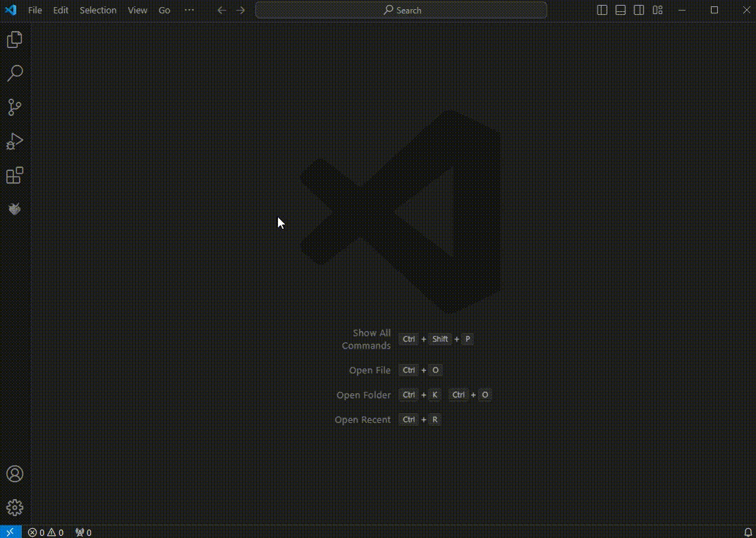Viewport: 756px width, 538px height.
Task: Open the View menu
Action: coord(137,10)
